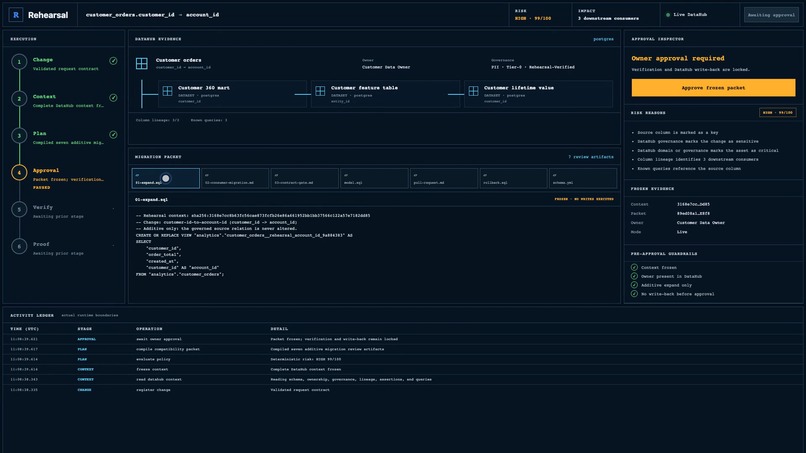
Task: Select step 5 Verify circle
Action: 20,209
